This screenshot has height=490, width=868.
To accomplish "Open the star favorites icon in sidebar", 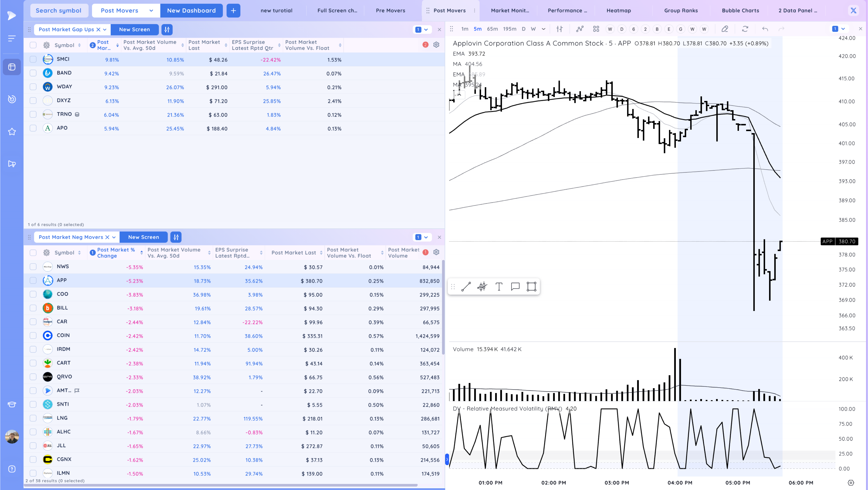I will [12, 132].
